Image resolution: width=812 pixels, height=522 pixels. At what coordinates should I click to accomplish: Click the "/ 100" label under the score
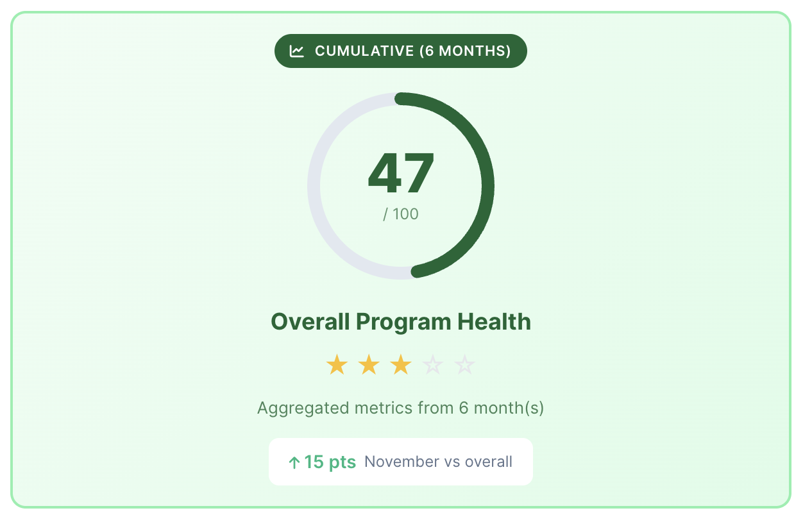pos(401,214)
